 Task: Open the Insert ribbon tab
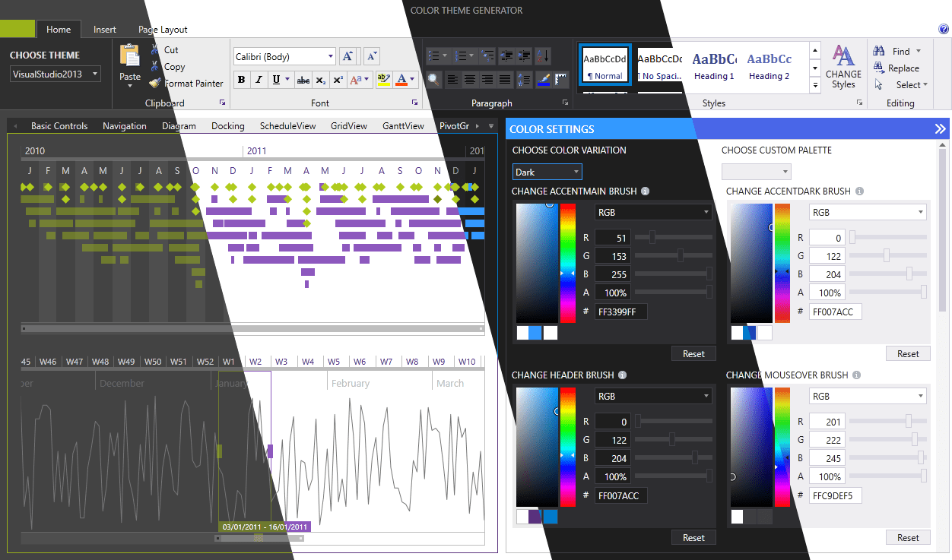tap(104, 29)
